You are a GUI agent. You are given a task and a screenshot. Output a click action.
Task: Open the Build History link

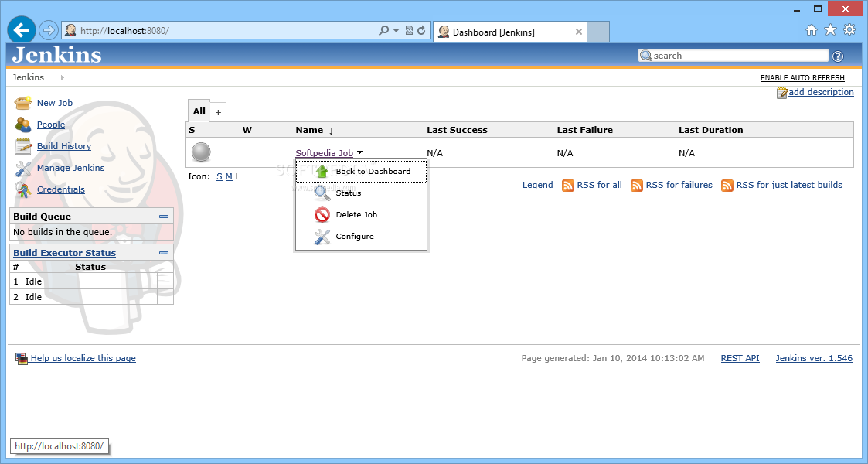click(x=64, y=146)
